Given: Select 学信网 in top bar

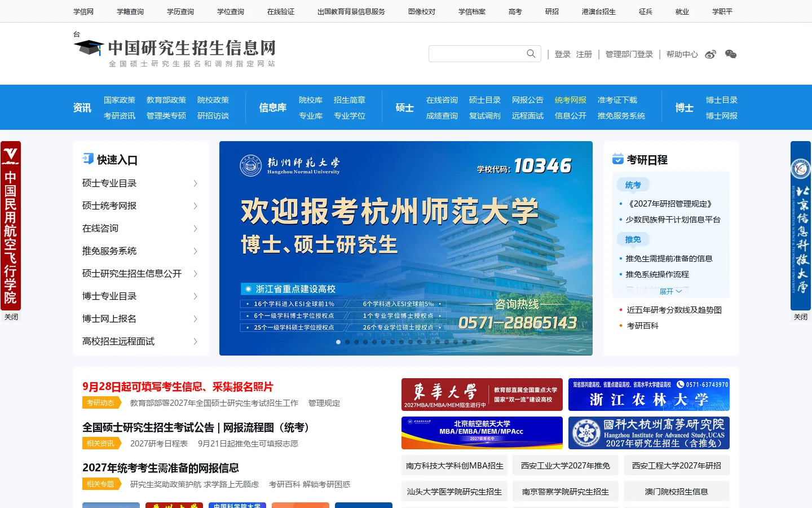Looking at the screenshot, I should [x=83, y=11].
